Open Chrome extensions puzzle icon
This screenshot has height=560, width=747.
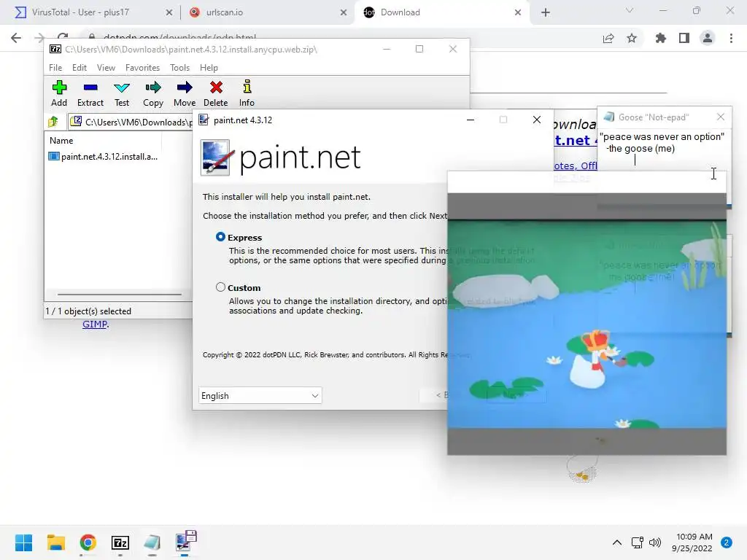661,39
